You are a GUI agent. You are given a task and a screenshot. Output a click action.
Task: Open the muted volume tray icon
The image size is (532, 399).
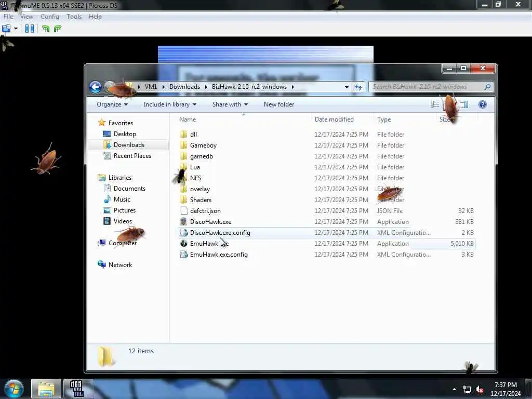[x=480, y=390]
